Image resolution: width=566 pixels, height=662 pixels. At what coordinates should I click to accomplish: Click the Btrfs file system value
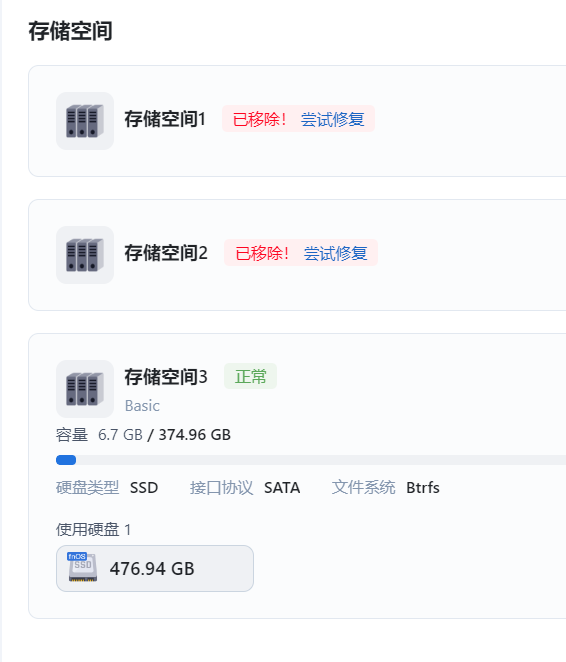point(423,488)
